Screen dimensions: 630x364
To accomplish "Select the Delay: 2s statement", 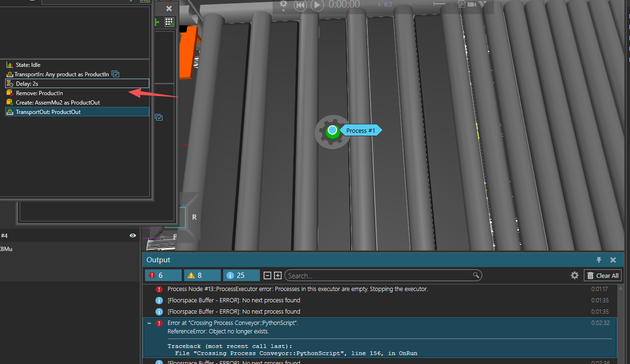I will tap(27, 84).
